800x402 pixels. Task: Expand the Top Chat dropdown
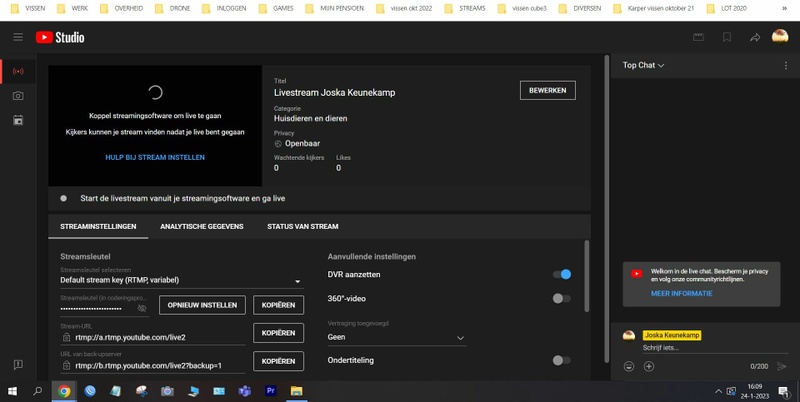point(643,65)
